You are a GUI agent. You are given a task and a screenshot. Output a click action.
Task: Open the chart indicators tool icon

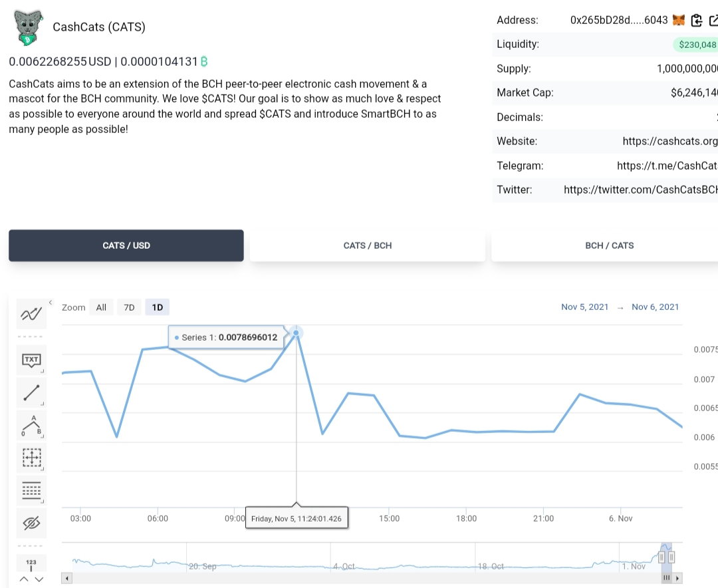(31, 314)
